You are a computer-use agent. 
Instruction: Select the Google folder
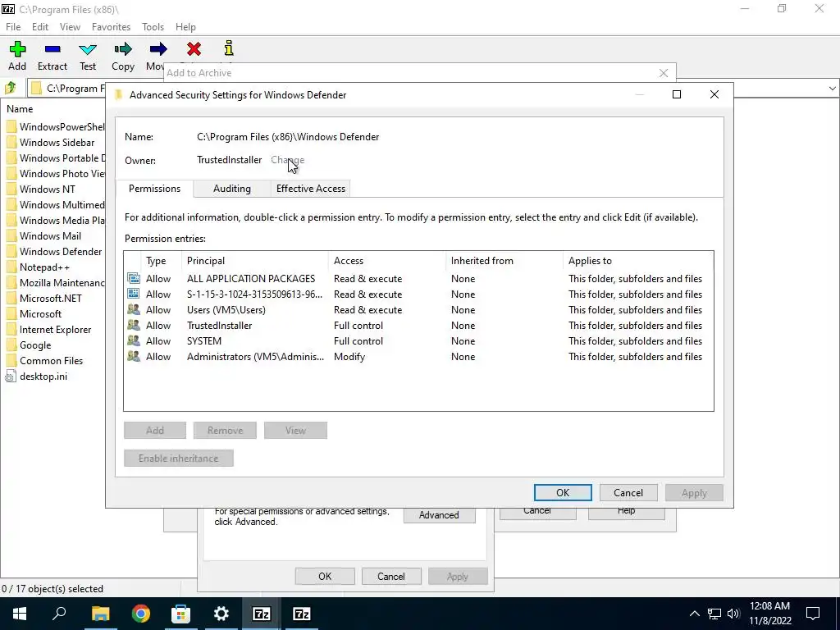pyautogui.click(x=35, y=345)
